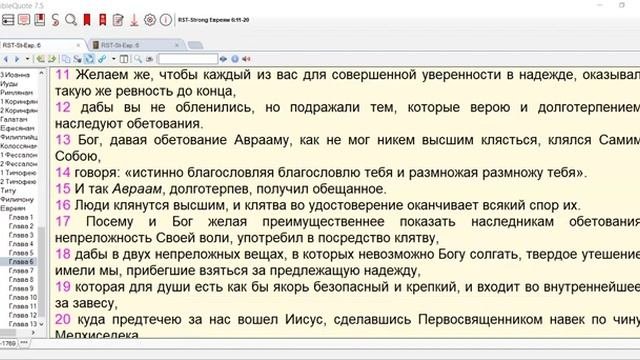Open the library book icon

40,20
